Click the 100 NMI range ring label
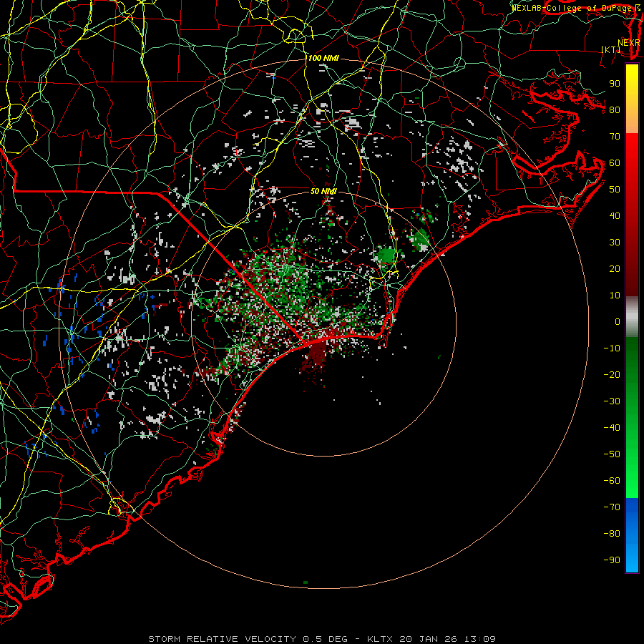 pos(323,59)
